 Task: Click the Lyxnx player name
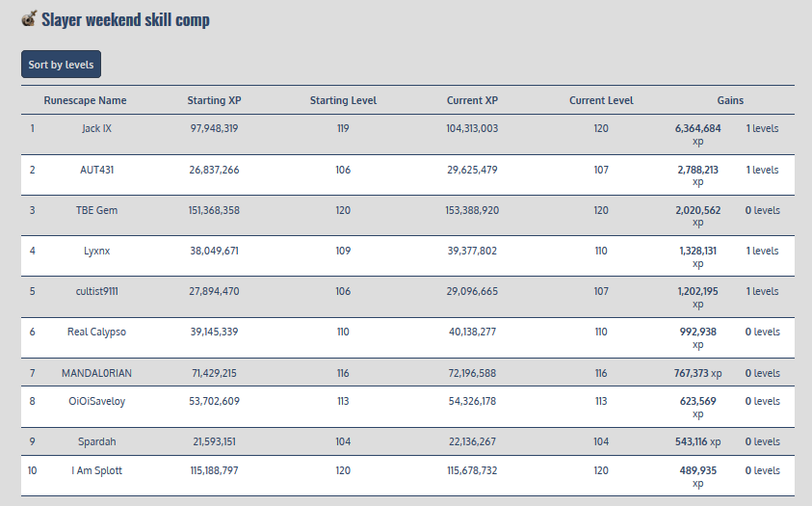pyautogui.click(x=96, y=251)
